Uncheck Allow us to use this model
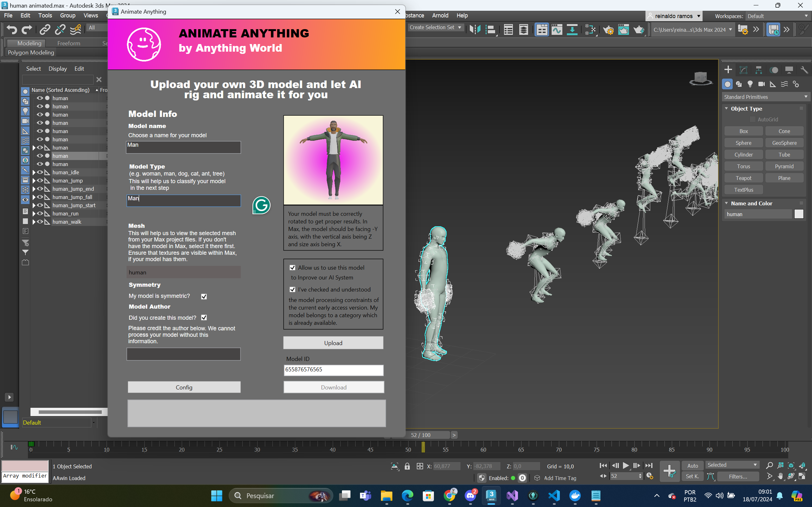812x507 pixels. click(x=292, y=267)
